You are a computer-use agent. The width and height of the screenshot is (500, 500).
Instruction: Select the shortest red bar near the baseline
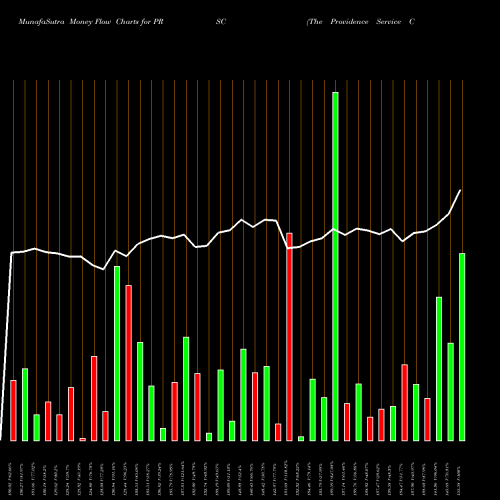coord(82,439)
